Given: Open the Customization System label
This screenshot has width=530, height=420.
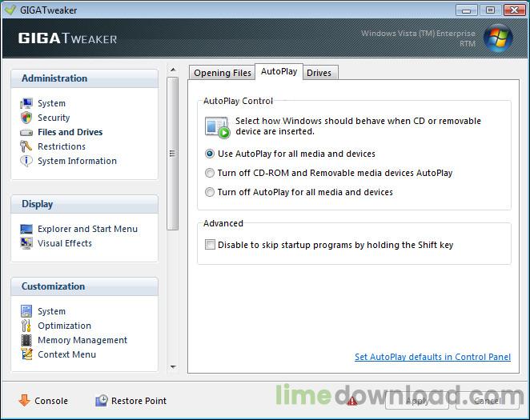Looking at the screenshot, I should (x=51, y=311).
